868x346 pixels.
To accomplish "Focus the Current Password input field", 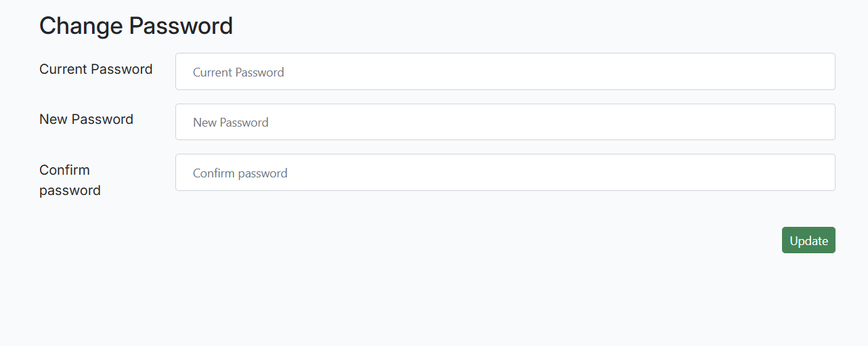I will (x=505, y=72).
